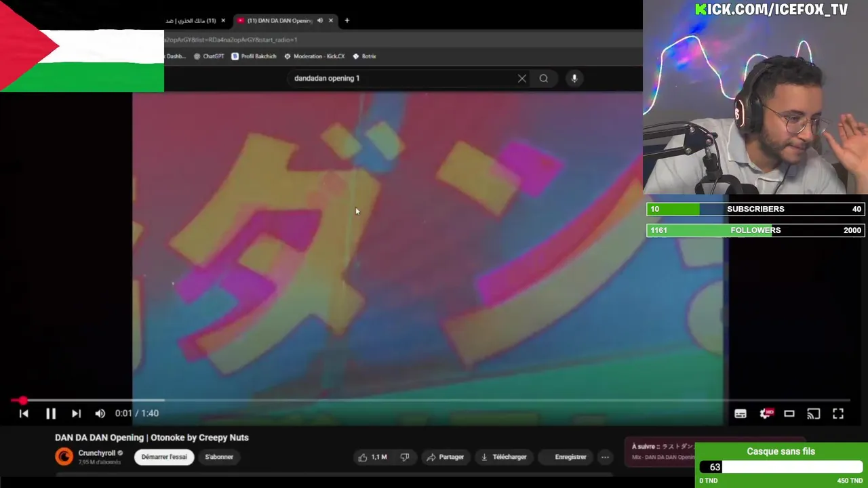This screenshot has height=488, width=868.
Task: Skip to the next video
Action: pyautogui.click(x=76, y=413)
